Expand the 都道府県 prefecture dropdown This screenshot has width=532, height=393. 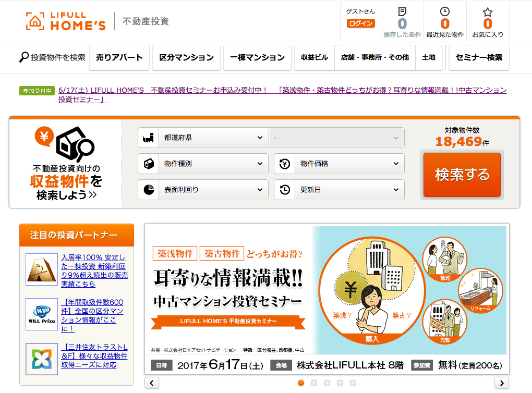pyautogui.click(x=203, y=138)
